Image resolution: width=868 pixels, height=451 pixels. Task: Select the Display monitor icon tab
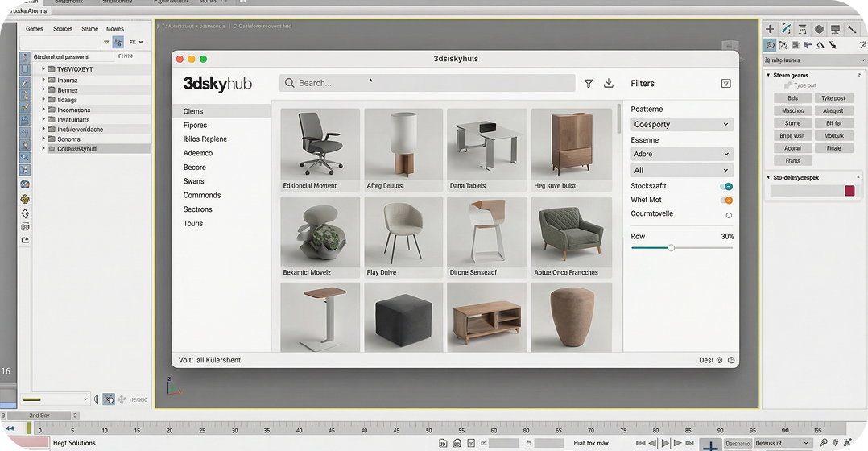point(835,29)
